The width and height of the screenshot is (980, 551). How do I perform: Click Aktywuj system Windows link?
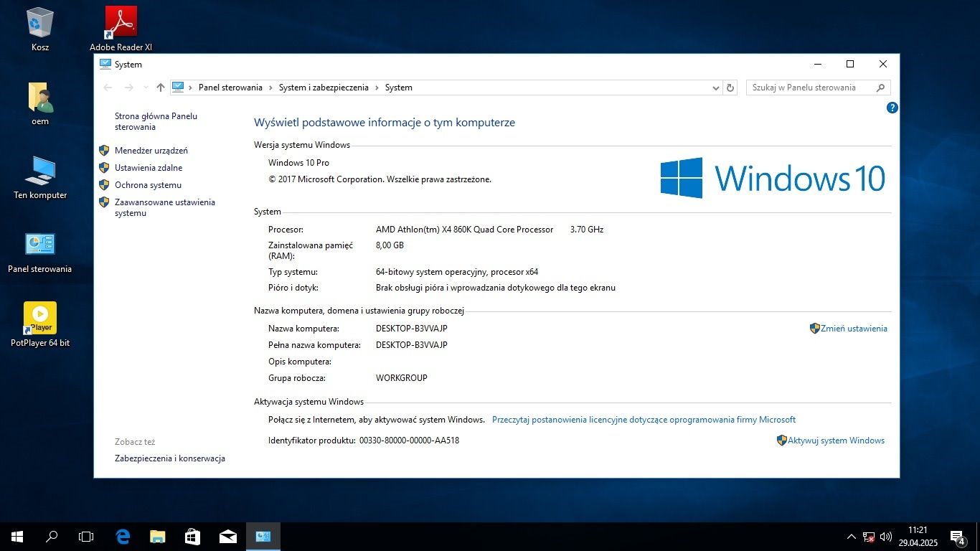pyautogui.click(x=836, y=441)
